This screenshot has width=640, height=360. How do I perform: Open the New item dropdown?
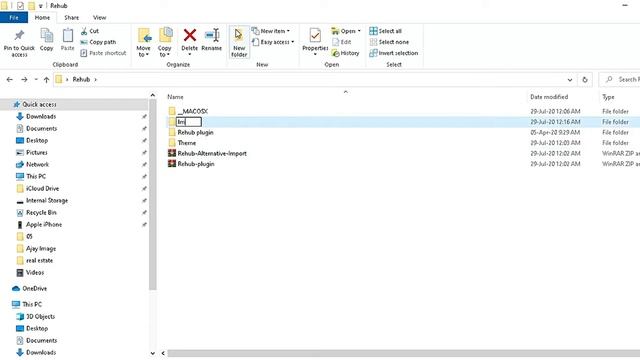coord(271,31)
